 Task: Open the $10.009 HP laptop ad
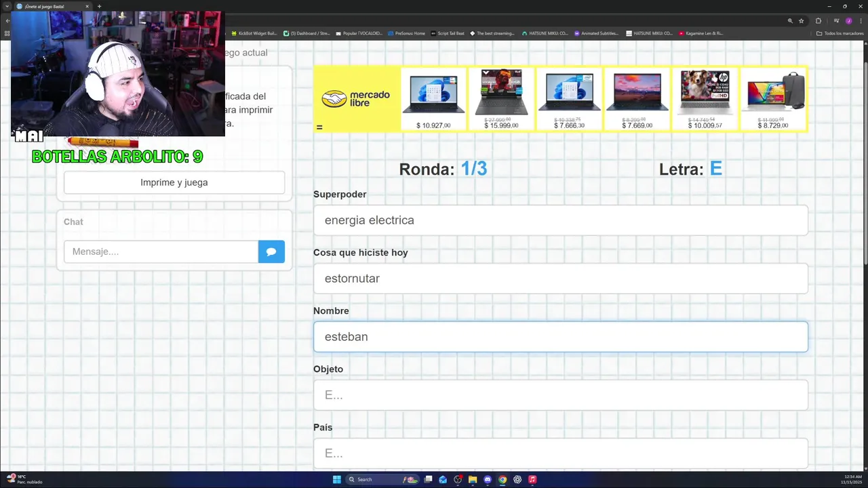[x=705, y=98]
